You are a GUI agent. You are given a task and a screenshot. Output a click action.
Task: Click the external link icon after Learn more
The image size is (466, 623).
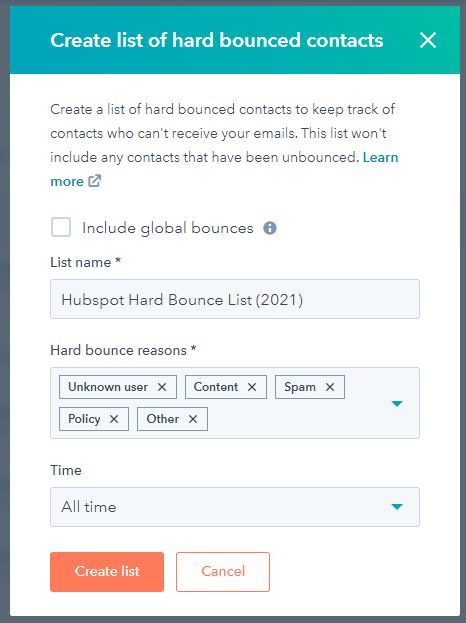tap(95, 181)
